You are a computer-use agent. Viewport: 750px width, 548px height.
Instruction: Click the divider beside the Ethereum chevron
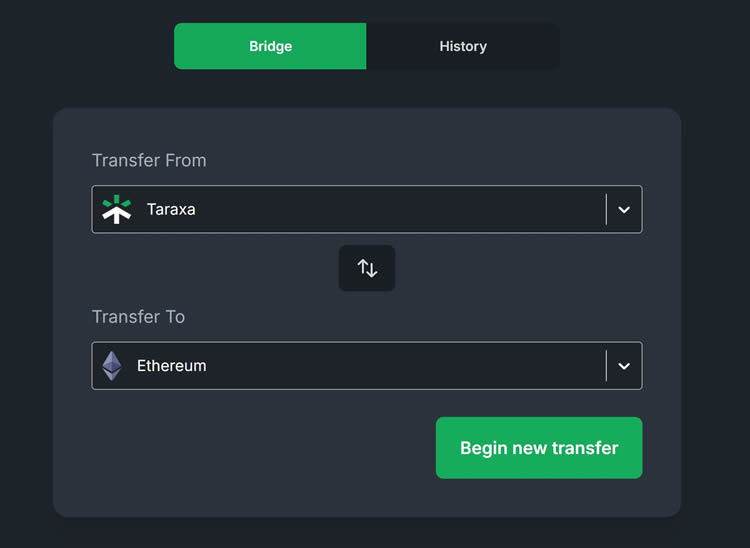606,366
